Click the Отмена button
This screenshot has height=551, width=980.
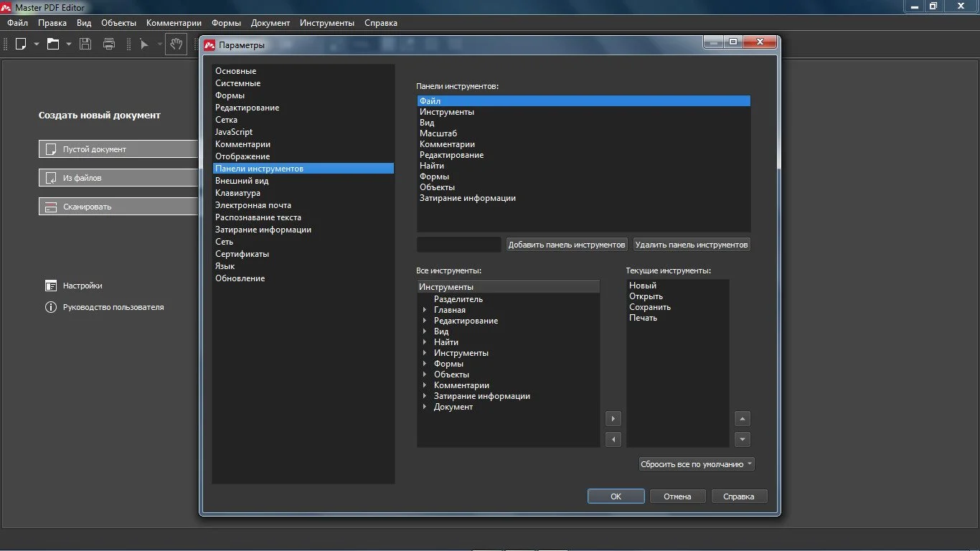[x=677, y=496]
